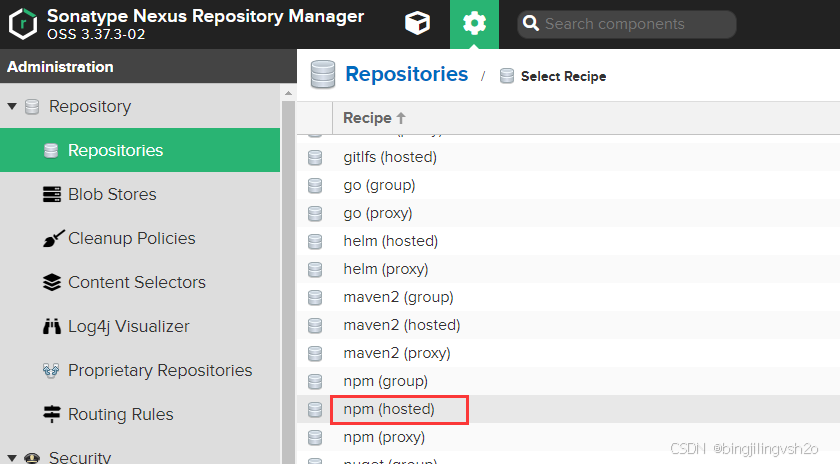
Task: Click the maven2 (group) row icon
Action: coord(315,297)
